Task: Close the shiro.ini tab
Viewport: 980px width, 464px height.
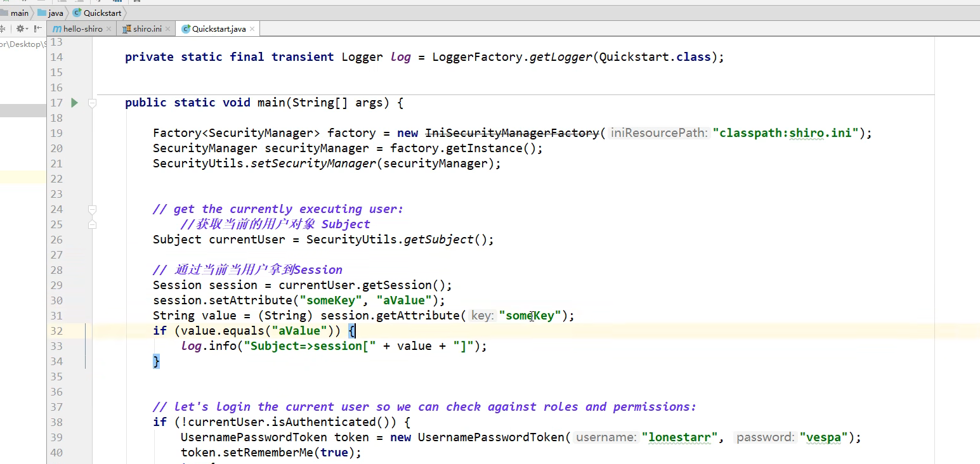Action: [x=168, y=29]
